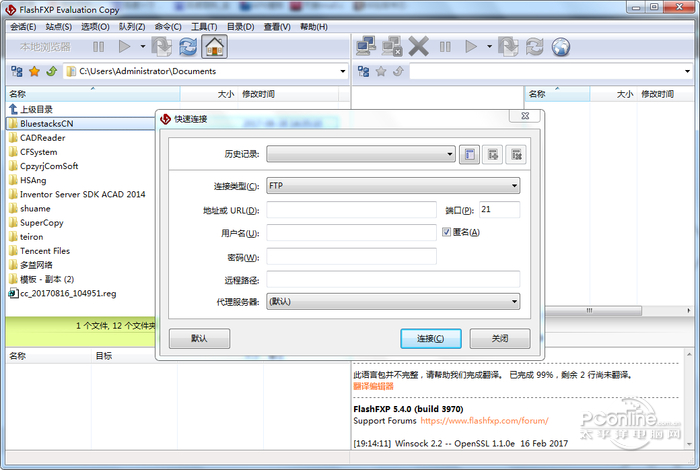Click the globe icon in remote toolbar
The image size is (700, 470).
[x=561, y=46]
